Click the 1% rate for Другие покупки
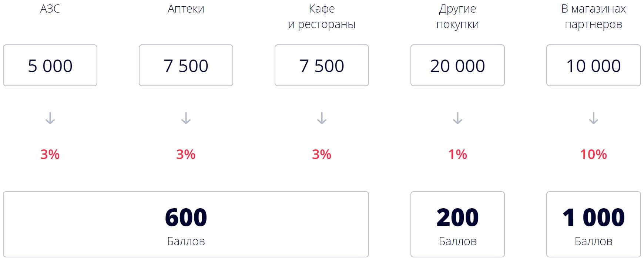The height and width of the screenshot is (260, 644). [457, 154]
